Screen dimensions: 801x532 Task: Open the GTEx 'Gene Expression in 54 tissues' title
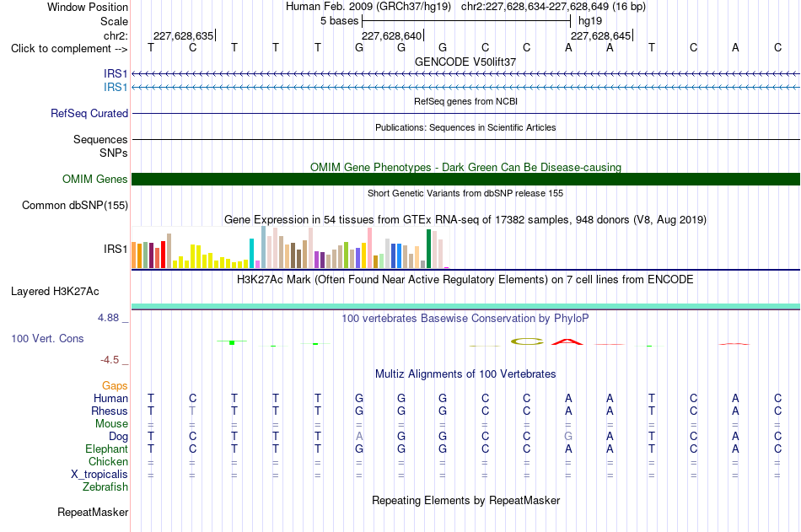coord(465,220)
